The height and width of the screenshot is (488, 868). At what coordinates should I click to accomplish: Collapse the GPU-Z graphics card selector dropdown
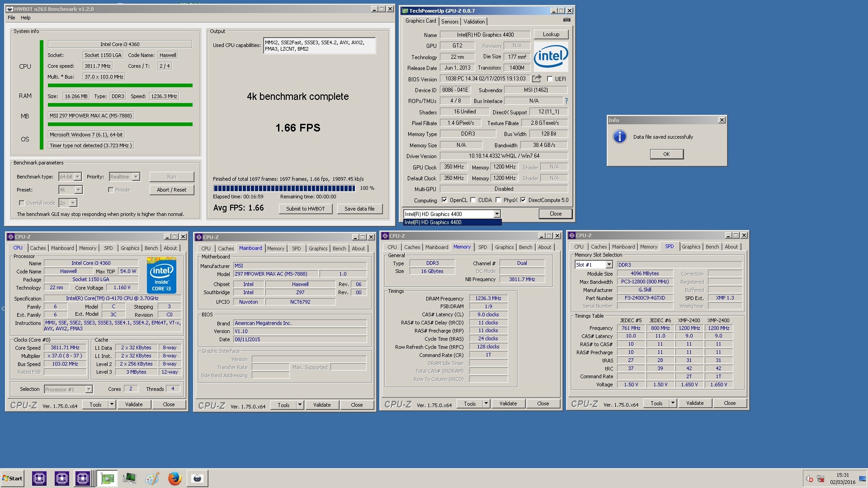[497, 214]
